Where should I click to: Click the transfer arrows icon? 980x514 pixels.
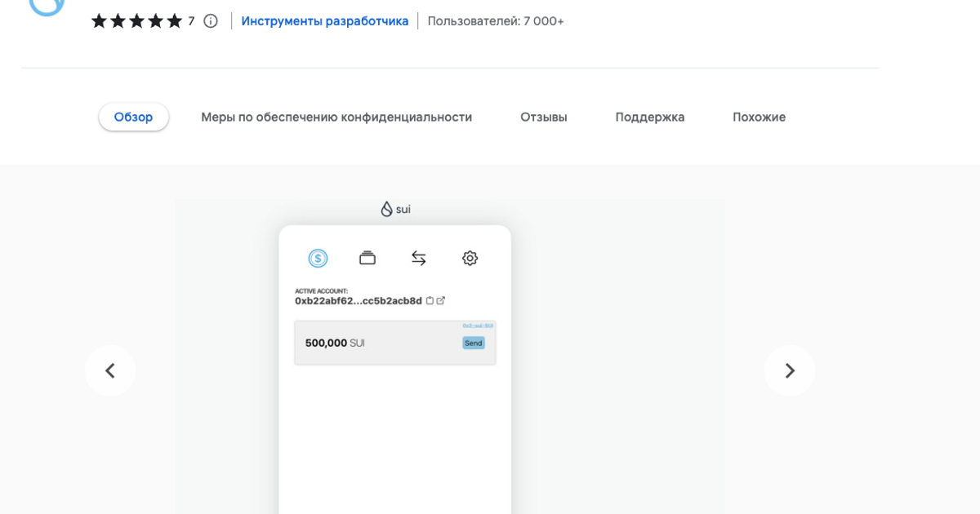point(419,259)
